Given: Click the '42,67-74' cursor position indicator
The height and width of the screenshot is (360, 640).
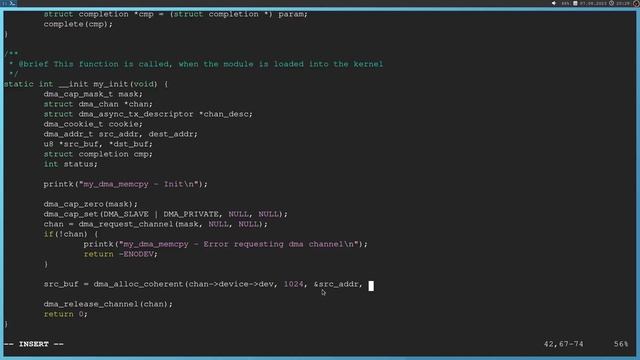Looking at the screenshot, I should coord(563,344).
